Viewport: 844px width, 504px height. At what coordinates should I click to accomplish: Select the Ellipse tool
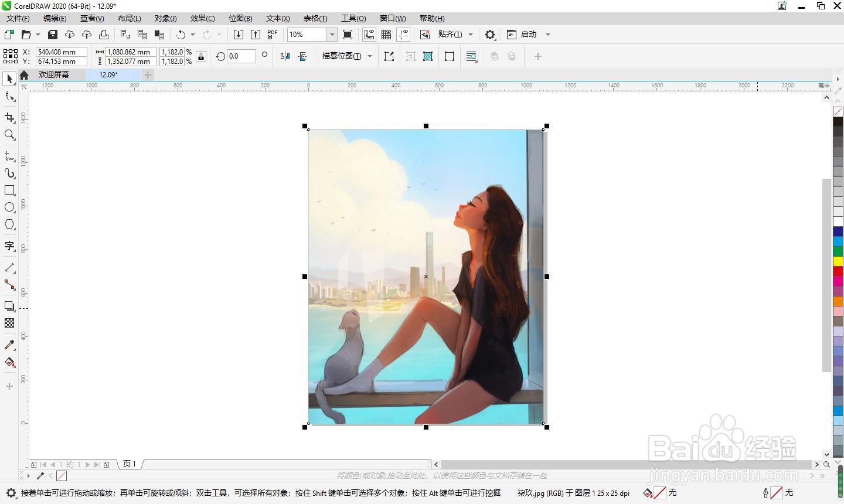[9, 207]
